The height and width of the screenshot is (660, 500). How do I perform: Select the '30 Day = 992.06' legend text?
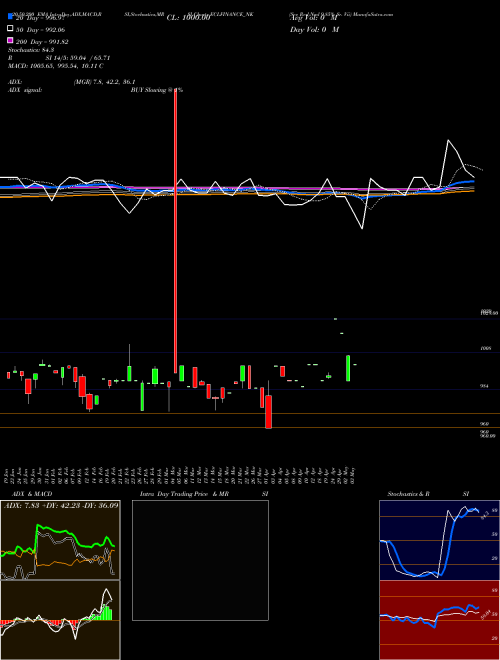click(x=40, y=30)
